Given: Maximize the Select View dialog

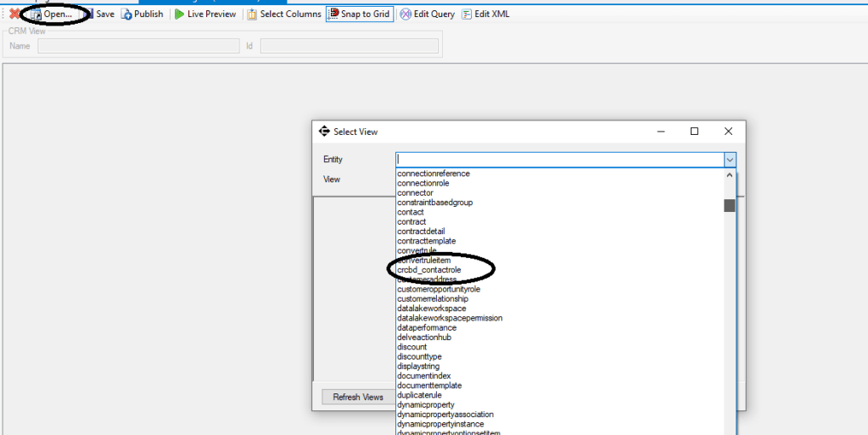Looking at the screenshot, I should (694, 131).
